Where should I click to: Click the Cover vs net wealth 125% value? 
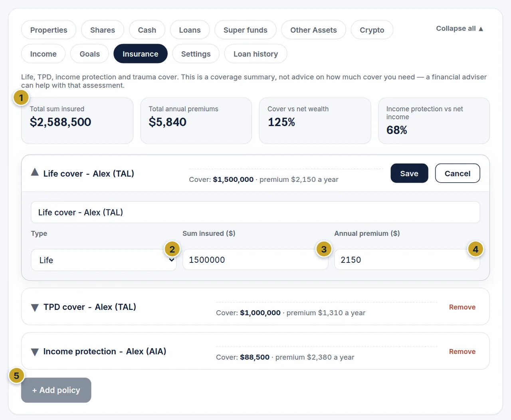(x=281, y=122)
